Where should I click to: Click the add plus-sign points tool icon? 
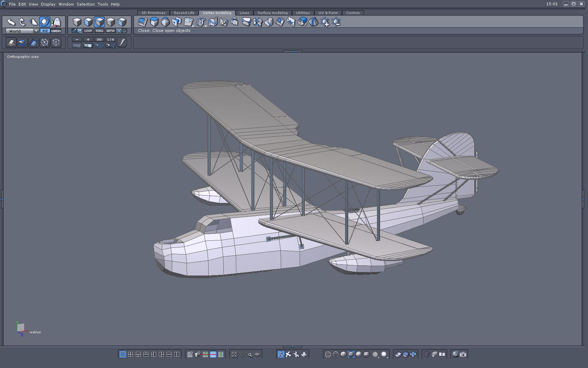pos(325,22)
